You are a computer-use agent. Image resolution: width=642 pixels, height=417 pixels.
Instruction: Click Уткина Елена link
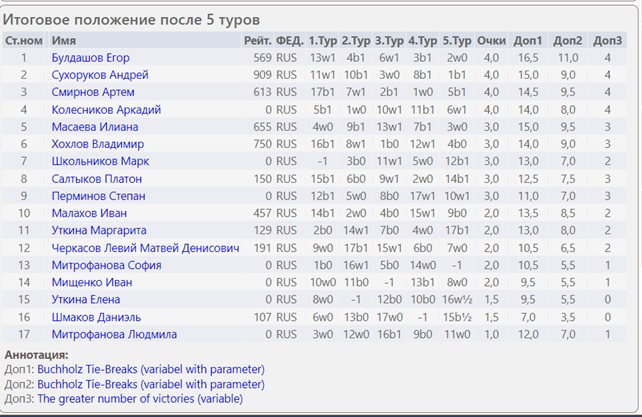point(86,300)
